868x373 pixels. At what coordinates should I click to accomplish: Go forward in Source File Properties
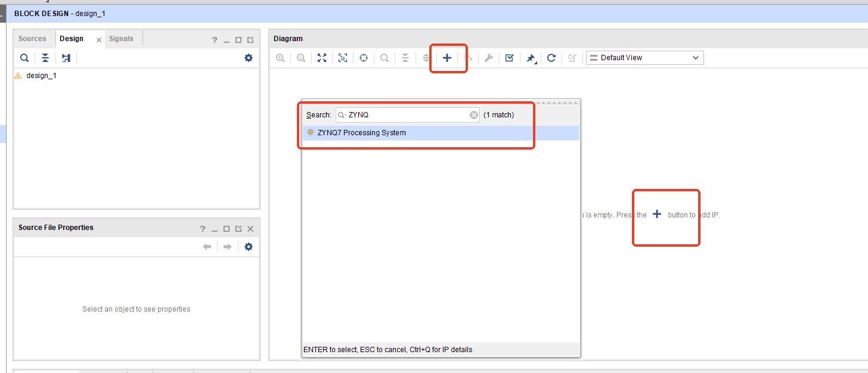pyautogui.click(x=227, y=247)
